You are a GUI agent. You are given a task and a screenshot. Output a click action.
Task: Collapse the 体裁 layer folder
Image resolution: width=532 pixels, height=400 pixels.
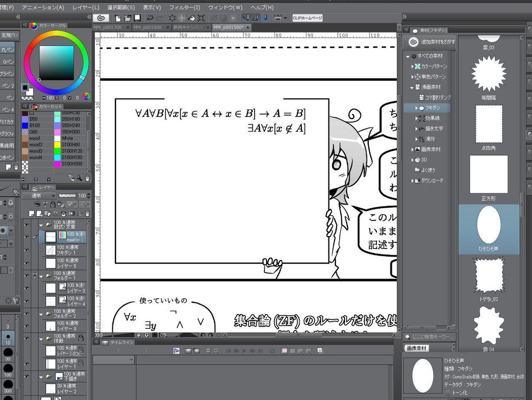click(42, 339)
